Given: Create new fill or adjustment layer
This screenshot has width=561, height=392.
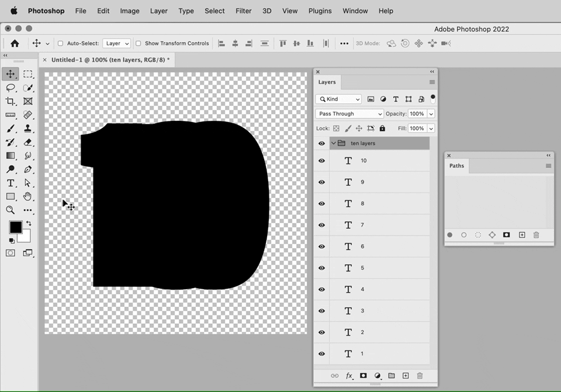Looking at the screenshot, I should point(378,376).
